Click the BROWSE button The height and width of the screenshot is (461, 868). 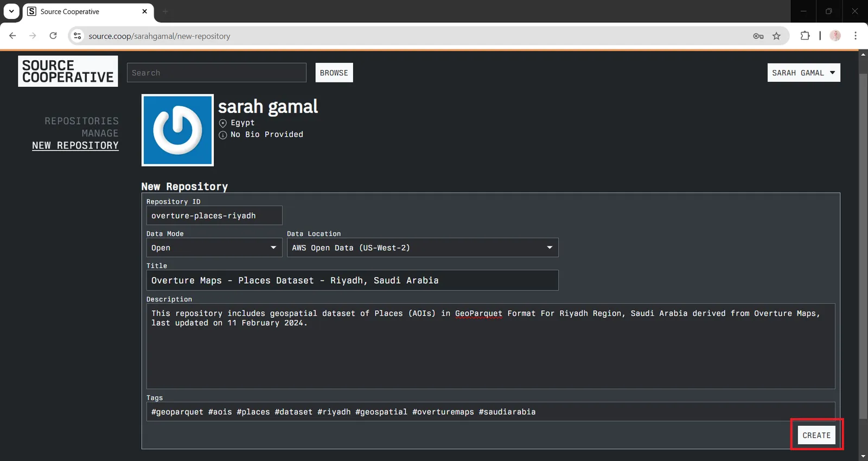click(x=334, y=73)
